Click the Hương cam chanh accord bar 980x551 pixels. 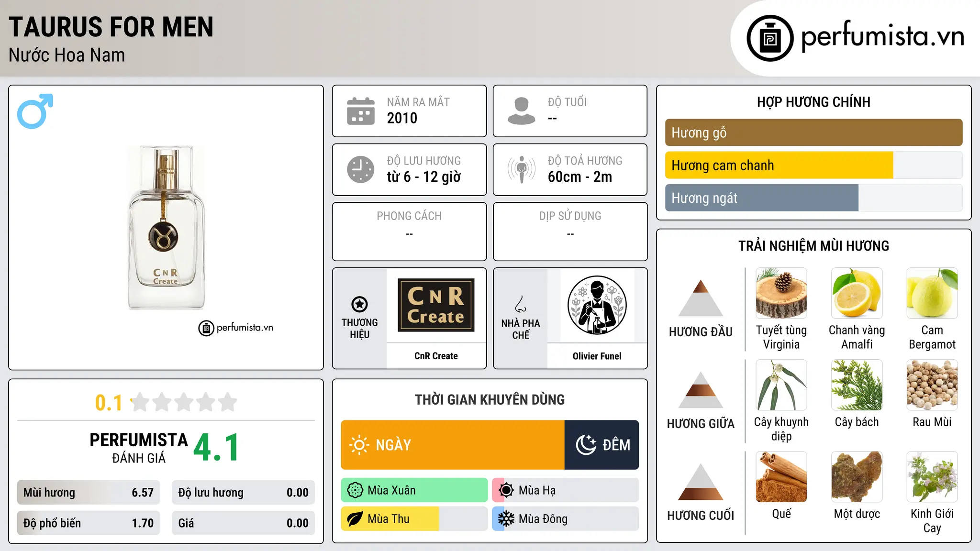814,165
